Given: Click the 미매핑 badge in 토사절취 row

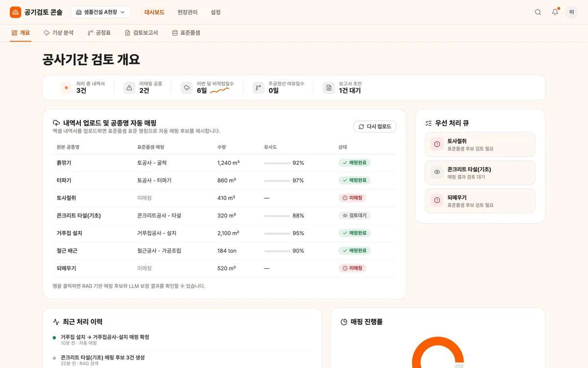Looking at the screenshot, I should tap(352, 198).
